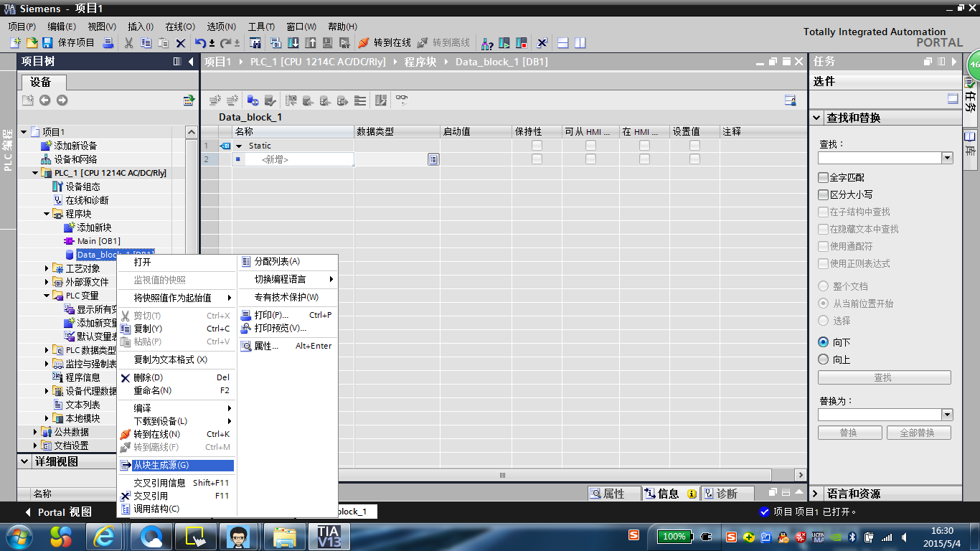Toggle 保持性 checkbox in 新增 row
Screen dimensions: 980x551
click(x=537, y=159)
